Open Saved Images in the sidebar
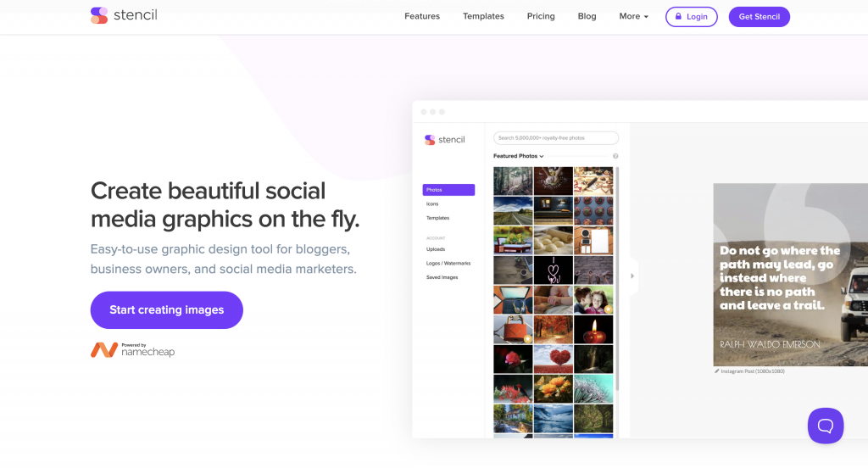Screen dimensions: 868x468 coord(442,277)
